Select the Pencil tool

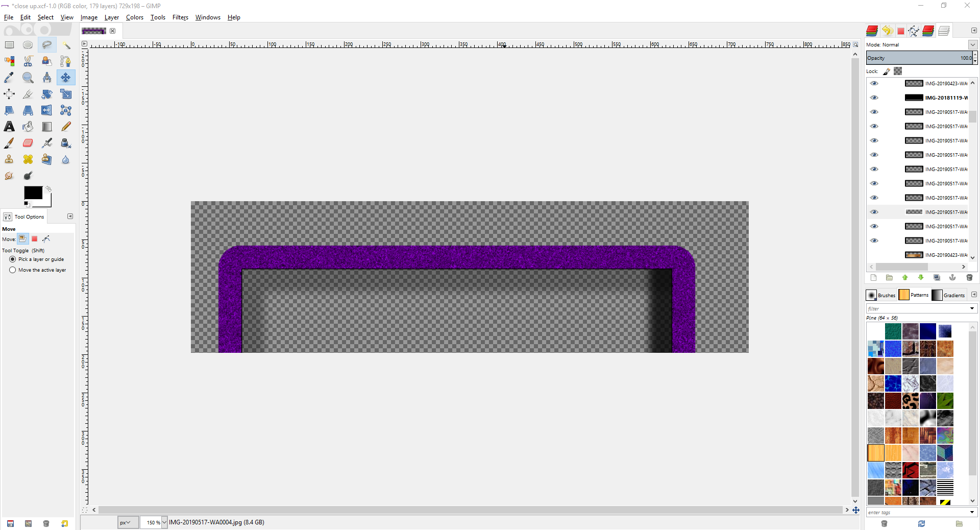(66, 127)
